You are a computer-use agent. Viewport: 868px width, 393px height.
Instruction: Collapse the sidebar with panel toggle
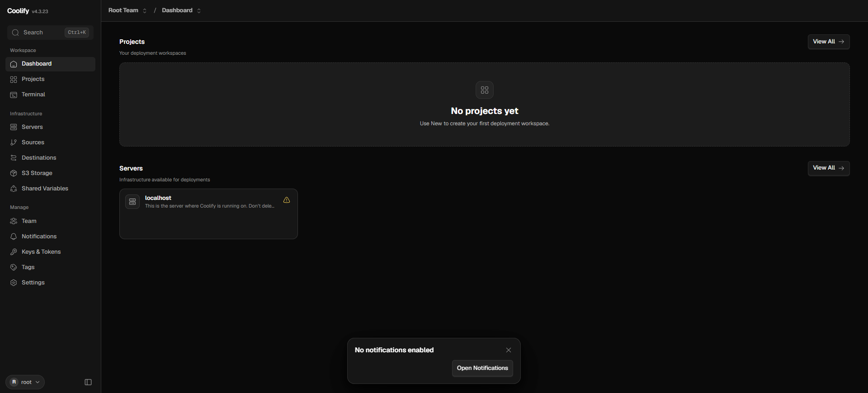coord(88,382)
